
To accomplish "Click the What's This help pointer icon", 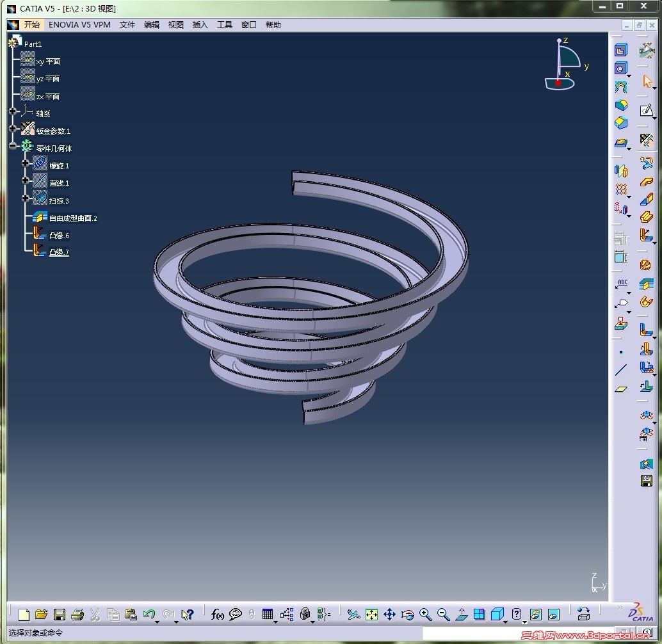I will (187, 615).
